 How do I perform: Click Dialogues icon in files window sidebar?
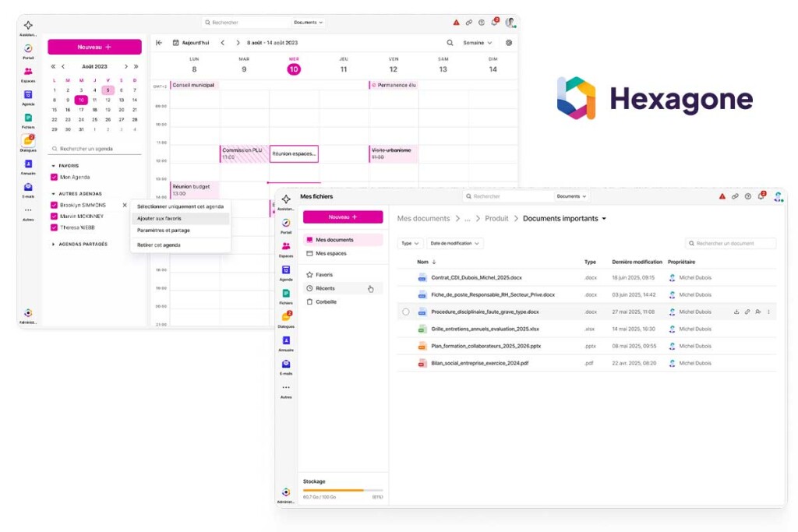click(287, 316)
